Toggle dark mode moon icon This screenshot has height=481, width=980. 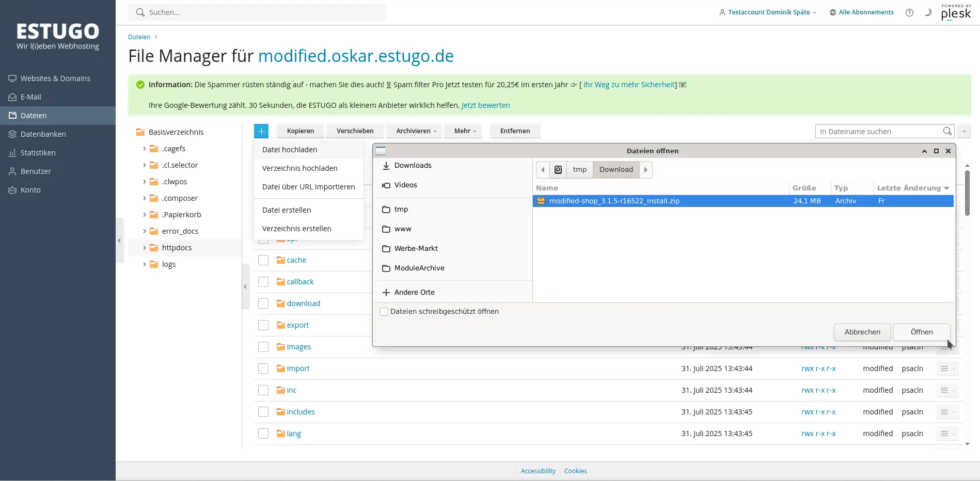[928, 12]
